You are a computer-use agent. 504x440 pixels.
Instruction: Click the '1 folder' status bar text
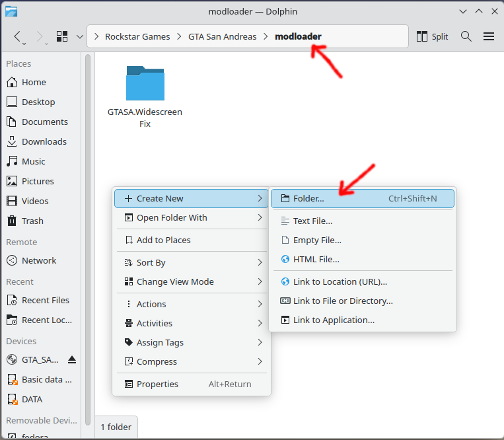click(x=116, y=427)
